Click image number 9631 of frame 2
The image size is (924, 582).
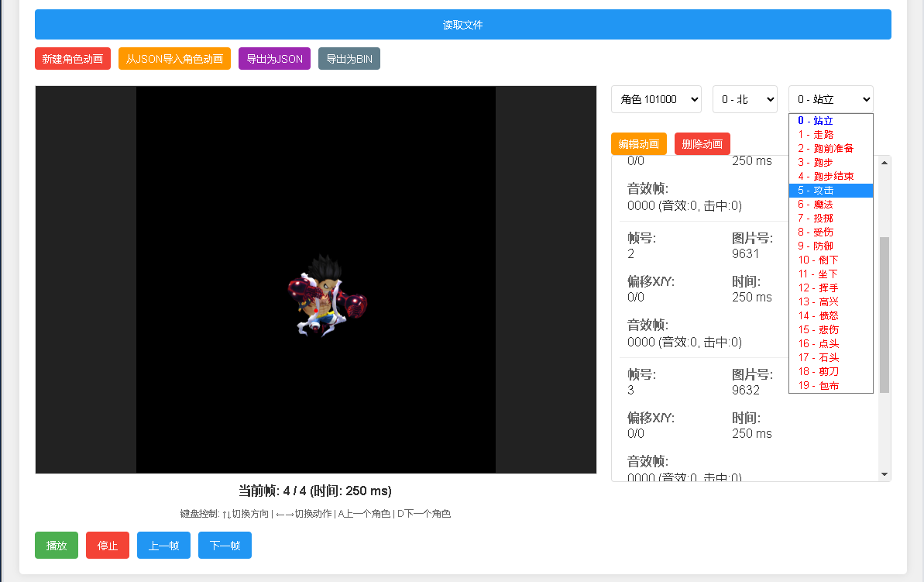(745, 253)
